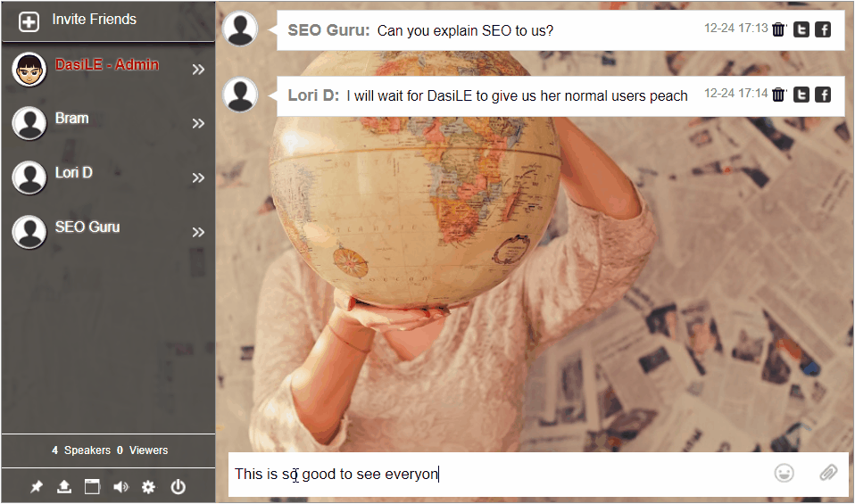The width and height of the screenshot is (855, 504).
Task: Click Lori D's message text about DasiLE
Action: [x=517, y=96]
